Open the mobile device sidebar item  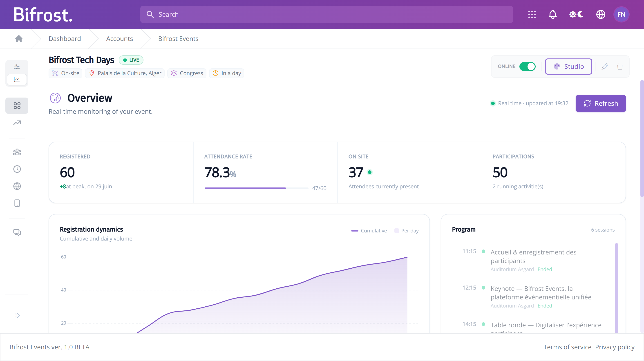pyautogui.click(x=17, y=203)
